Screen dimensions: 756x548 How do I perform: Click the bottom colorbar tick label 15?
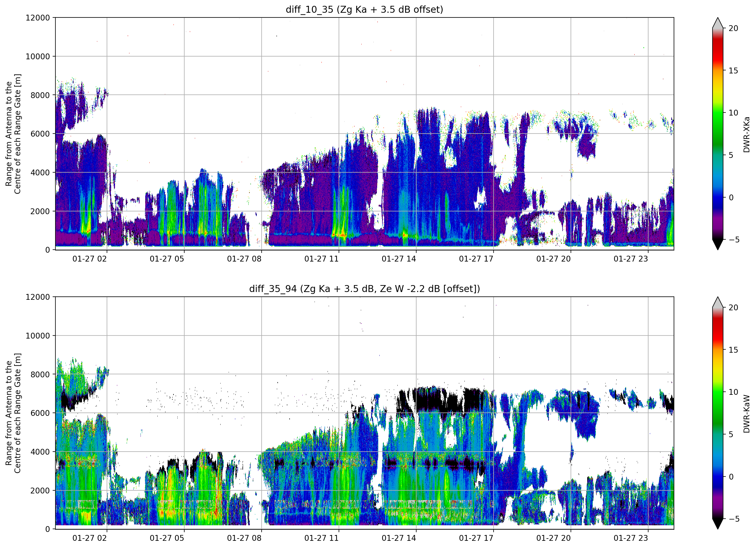pyautogui.click(x=733, y=350)
